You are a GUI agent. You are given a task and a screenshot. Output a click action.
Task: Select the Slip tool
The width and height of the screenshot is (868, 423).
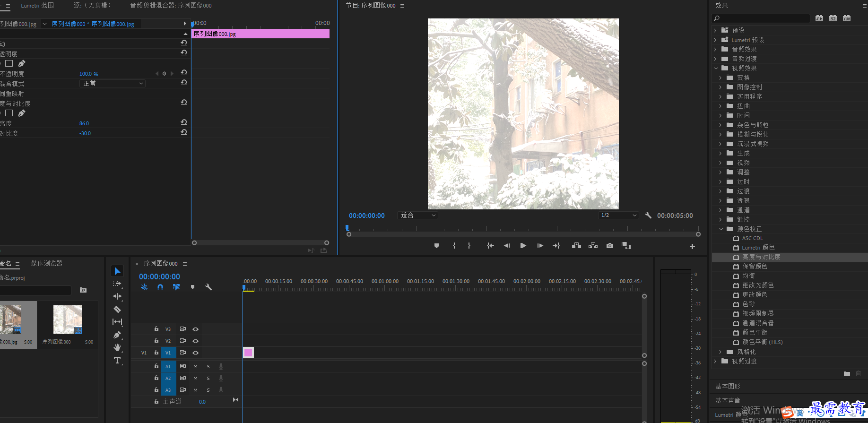[x=117, y=322]
